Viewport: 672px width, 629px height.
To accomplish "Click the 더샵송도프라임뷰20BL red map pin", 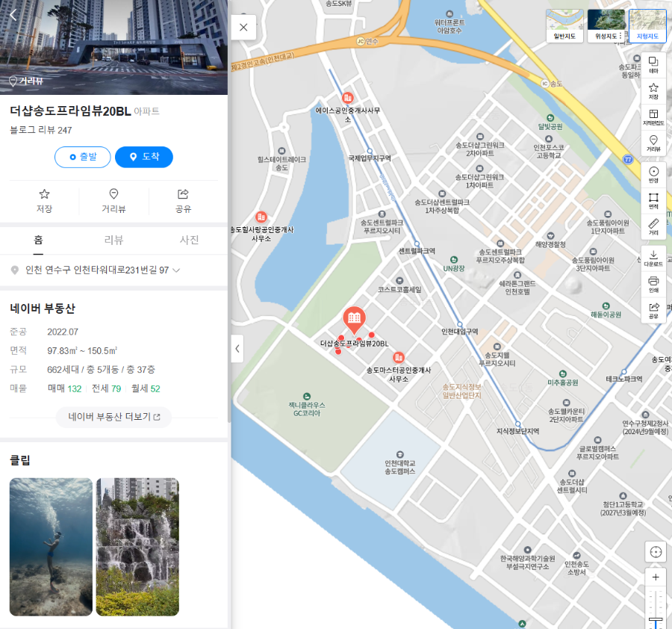I will point(354,320).
